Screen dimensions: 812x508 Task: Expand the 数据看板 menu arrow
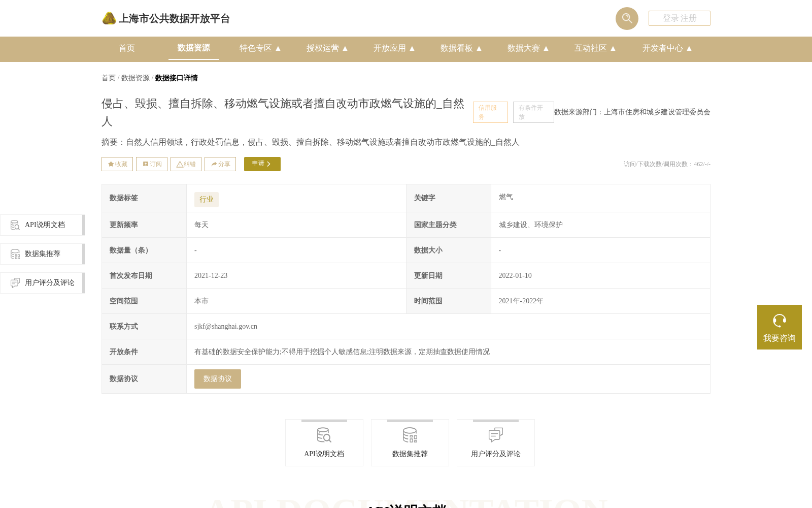pos(479,48)
